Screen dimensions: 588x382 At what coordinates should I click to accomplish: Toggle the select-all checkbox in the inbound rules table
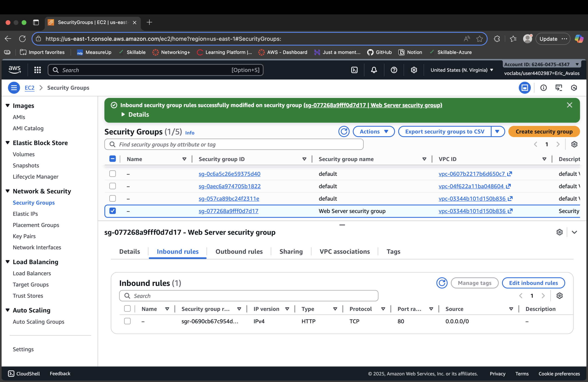pyautogui.click(x=127, y=308)
